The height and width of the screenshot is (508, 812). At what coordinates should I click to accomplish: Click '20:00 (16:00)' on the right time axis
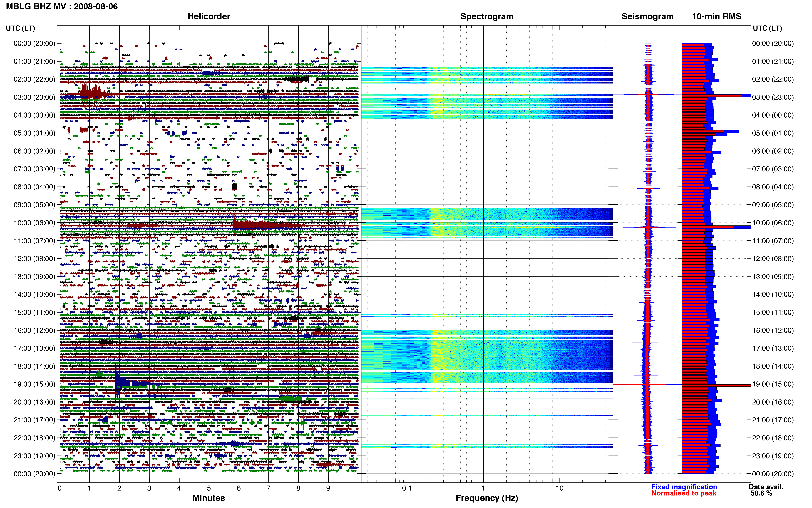tap(773, 402)
